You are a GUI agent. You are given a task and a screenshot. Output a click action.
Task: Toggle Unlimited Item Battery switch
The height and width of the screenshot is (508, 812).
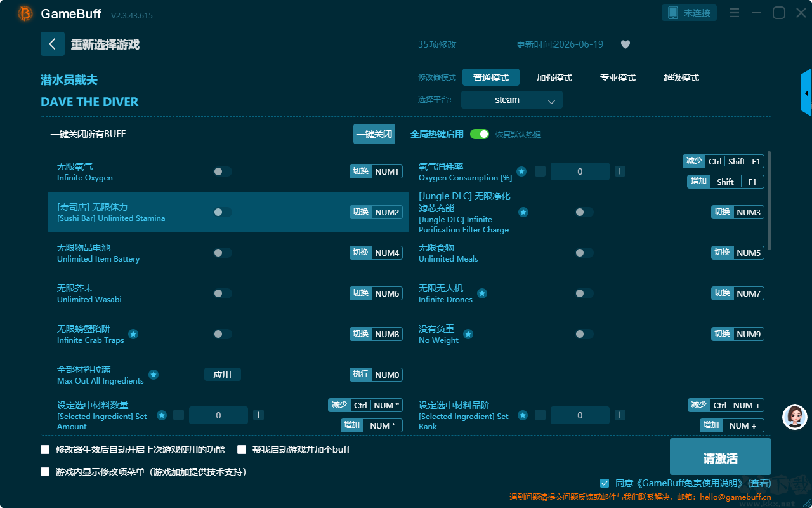point(223,253)
